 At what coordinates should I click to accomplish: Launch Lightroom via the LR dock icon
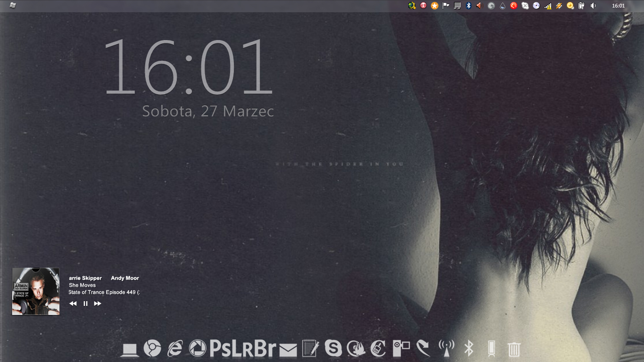244,349
